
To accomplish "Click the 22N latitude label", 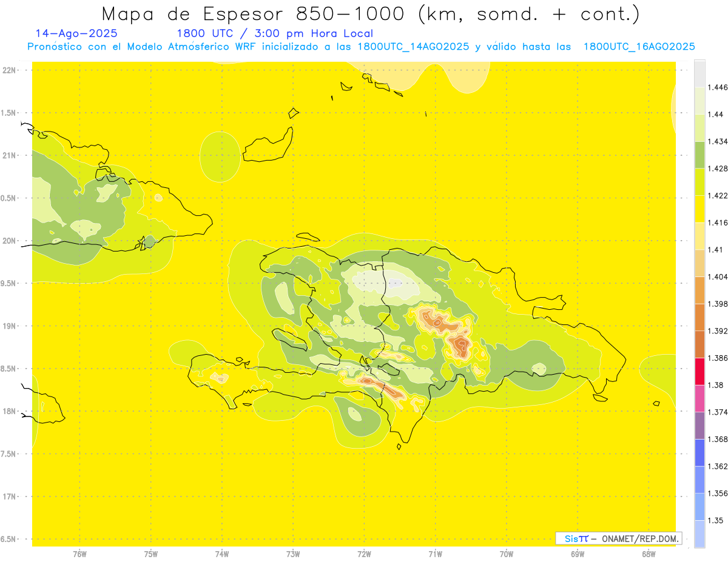I will [9, 70].
